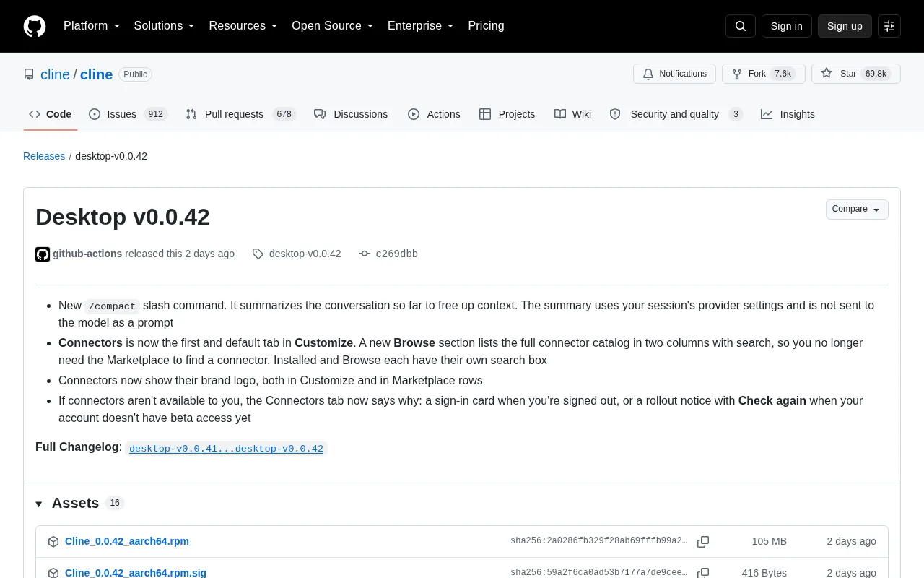924x578 pixels.
Task: Open the Releases breadcrumb link
Action: pyautogui.click(x=44, y=156)
